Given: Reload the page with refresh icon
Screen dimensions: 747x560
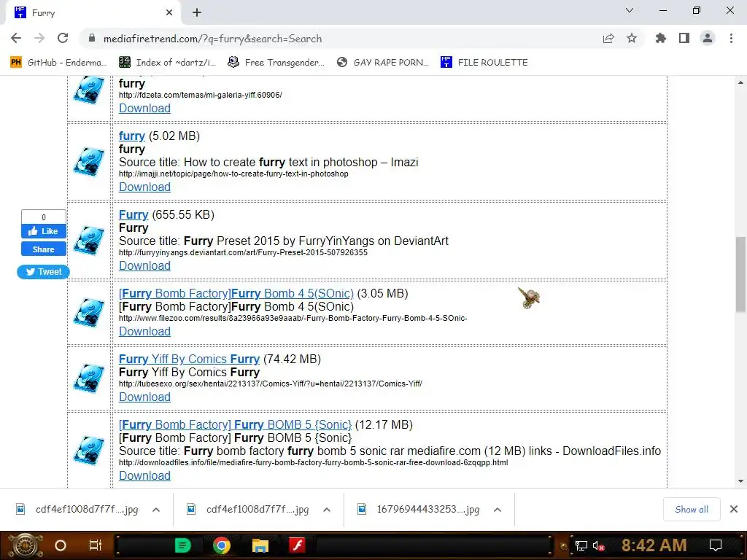Looking at the screenshot, I should [x=63, y=39].
